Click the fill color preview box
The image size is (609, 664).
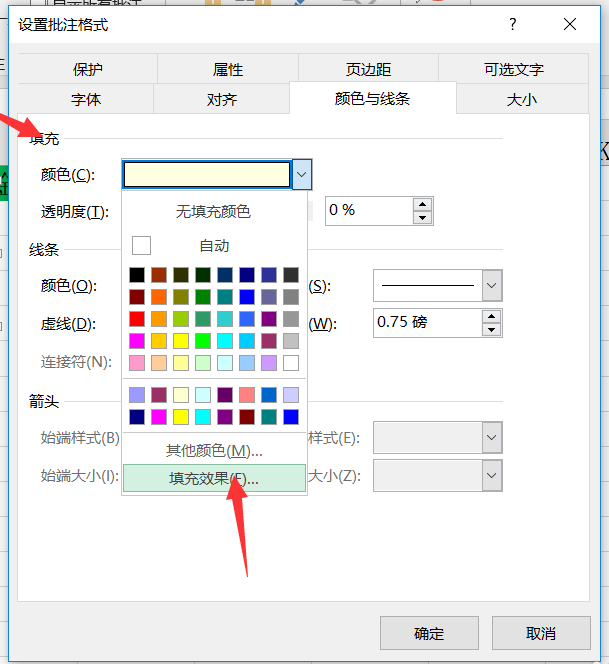(207, 174)
